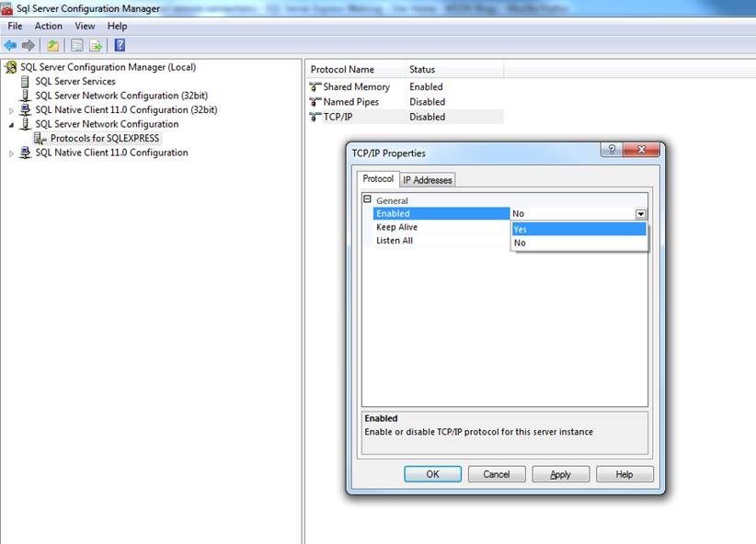Collapse the SQL Server Network Configuration node
Image resolution: width=756 pixels, height=544 pixels.
tap(11, 124)
